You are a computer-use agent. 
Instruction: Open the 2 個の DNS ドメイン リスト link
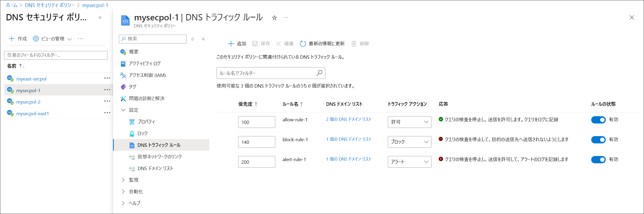[x=349, y=119]
